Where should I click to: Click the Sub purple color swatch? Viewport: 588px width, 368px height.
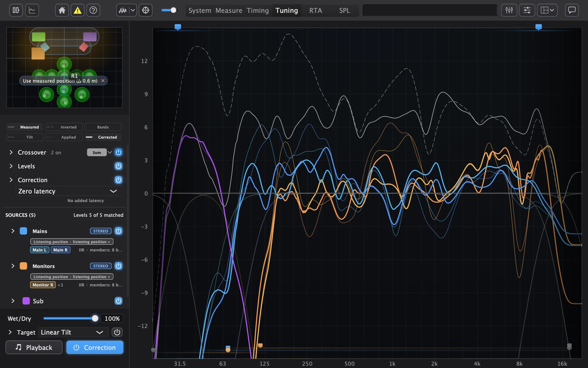coord(26,301)
